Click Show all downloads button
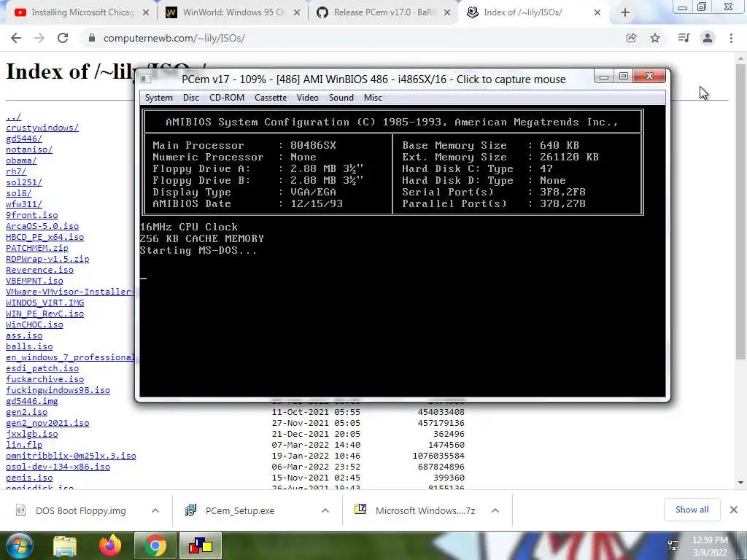 tap(692, 510)
